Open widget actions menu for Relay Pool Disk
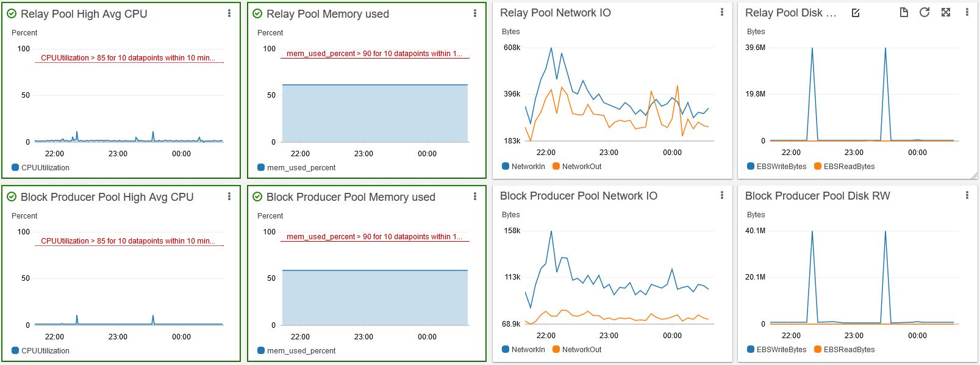Image resolution: width=980 pixels, height=365 pixels. (x=967, y=12)
